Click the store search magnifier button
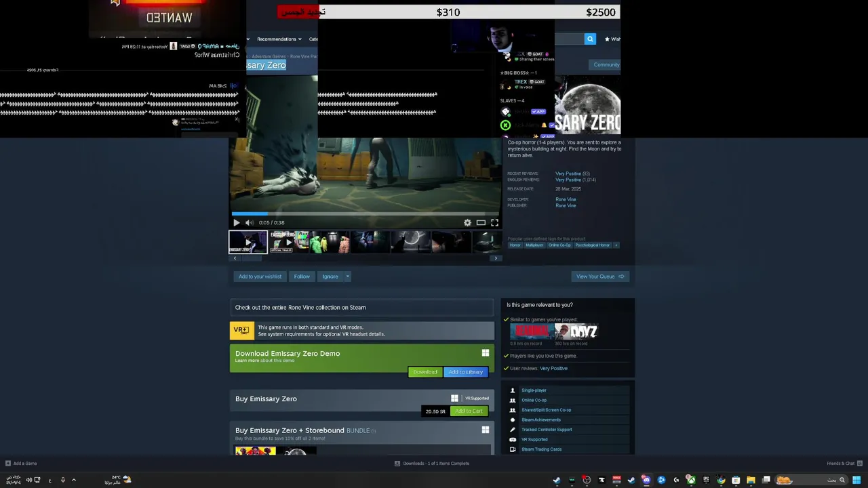 (x=590, y=39)
